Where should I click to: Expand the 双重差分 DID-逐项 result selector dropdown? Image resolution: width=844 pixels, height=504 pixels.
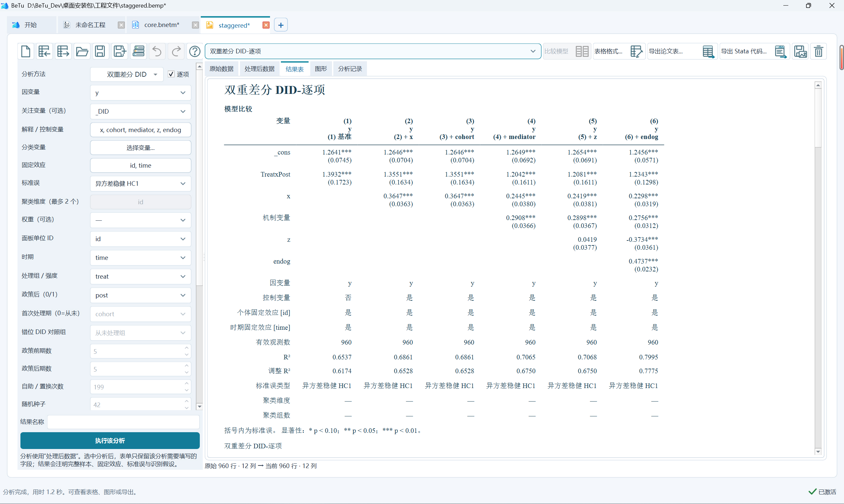tap(373, 51)
